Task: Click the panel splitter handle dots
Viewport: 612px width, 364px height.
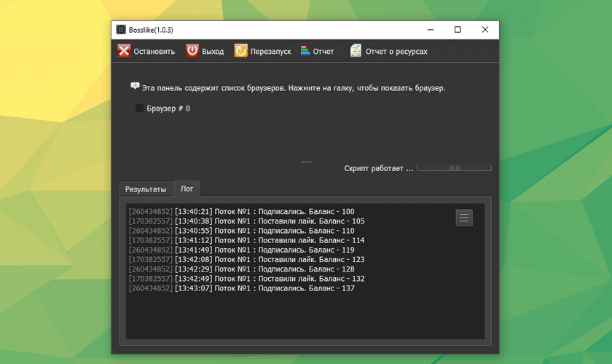Action: [306, 162]
